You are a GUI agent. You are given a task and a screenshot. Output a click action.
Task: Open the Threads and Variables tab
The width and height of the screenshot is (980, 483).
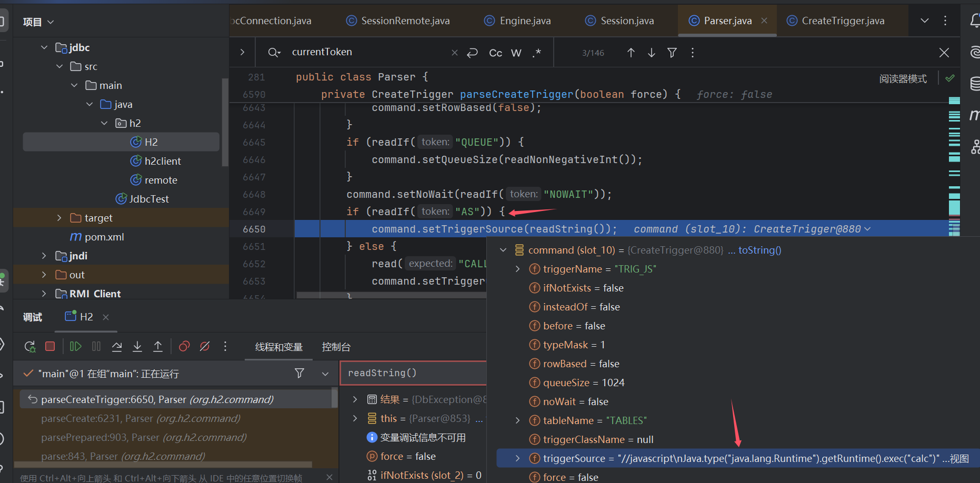279,347
